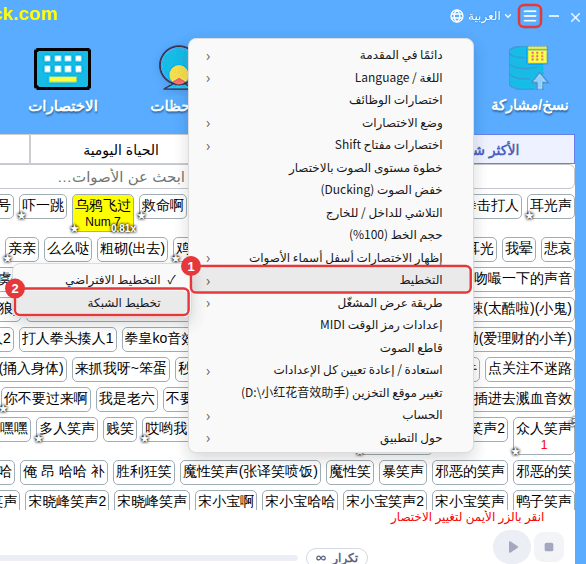Play the 我晕 sound button
Viewport: 586px width, 564px height.
(x=519, y=249)
